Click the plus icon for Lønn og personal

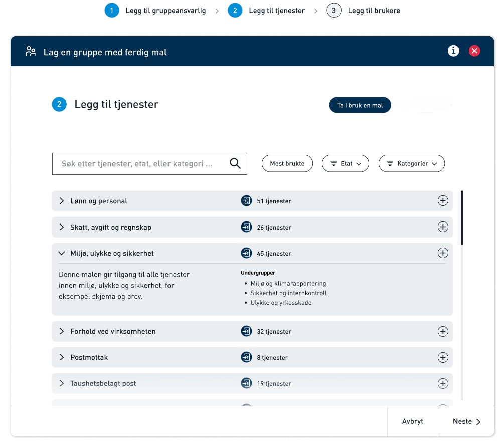tap(443, 201)
